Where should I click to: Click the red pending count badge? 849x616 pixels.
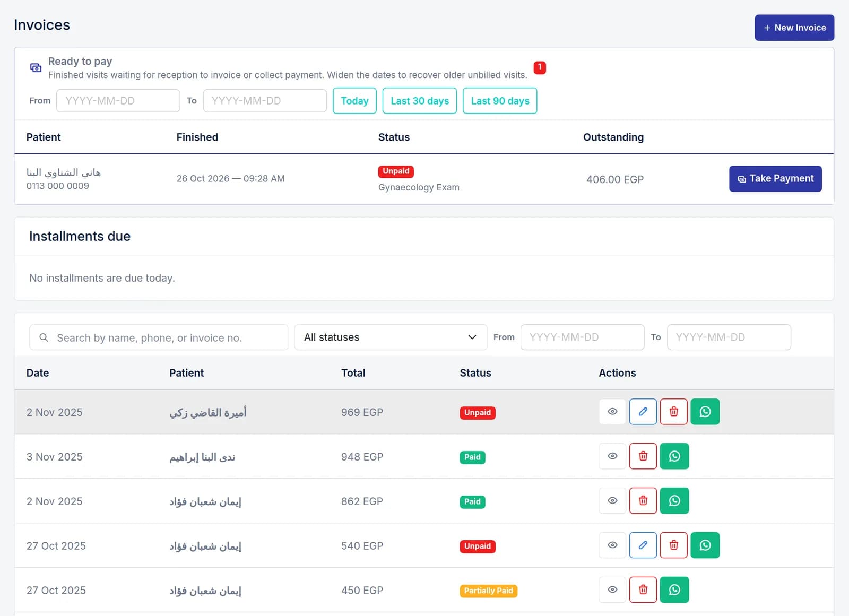point(540,67)
